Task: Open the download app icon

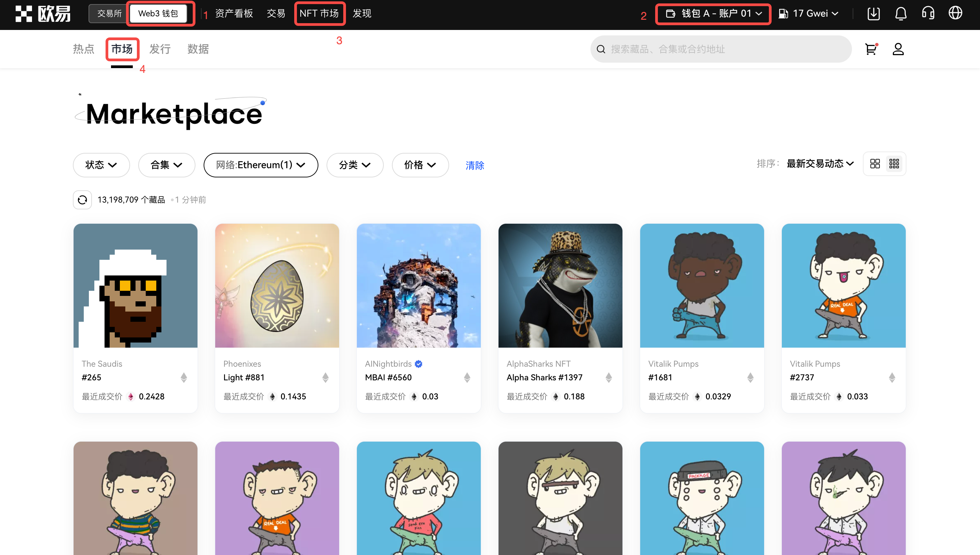Action: (873, 14)
